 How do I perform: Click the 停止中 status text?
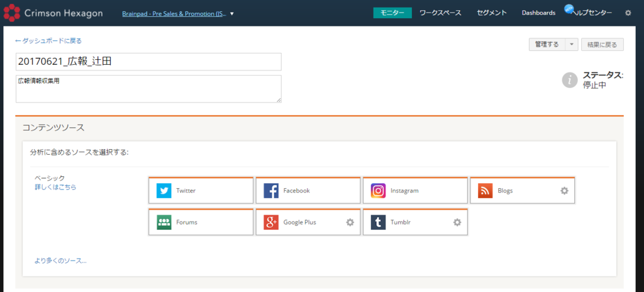pyautogui.click(x=594, y=85)
